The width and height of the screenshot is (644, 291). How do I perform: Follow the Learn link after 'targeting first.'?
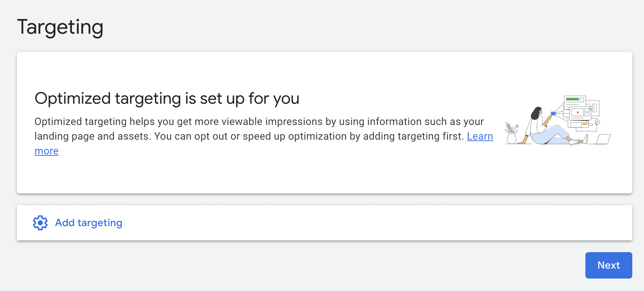[x=480, y=136]
